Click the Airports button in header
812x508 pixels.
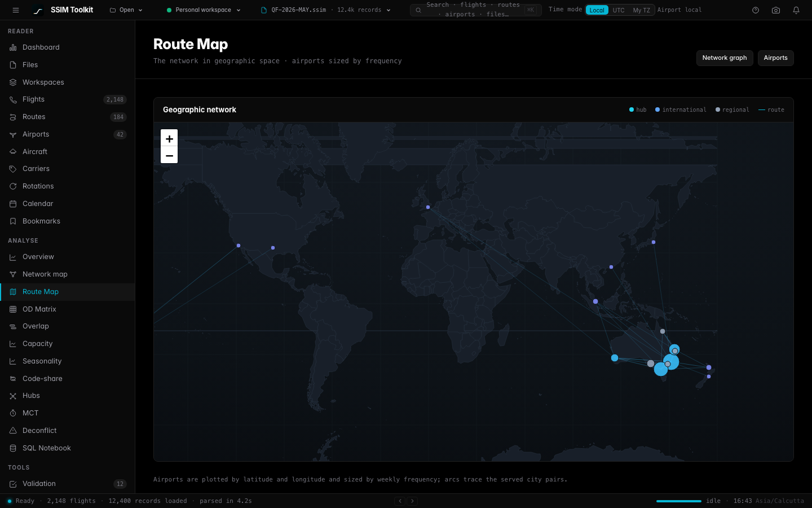[x=776, y=58]
